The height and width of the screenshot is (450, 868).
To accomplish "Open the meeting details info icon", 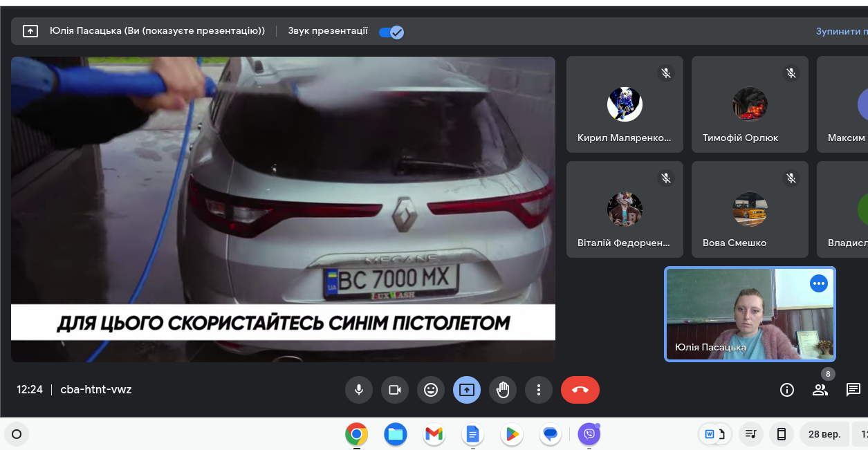I will click(x=786, y=390).
